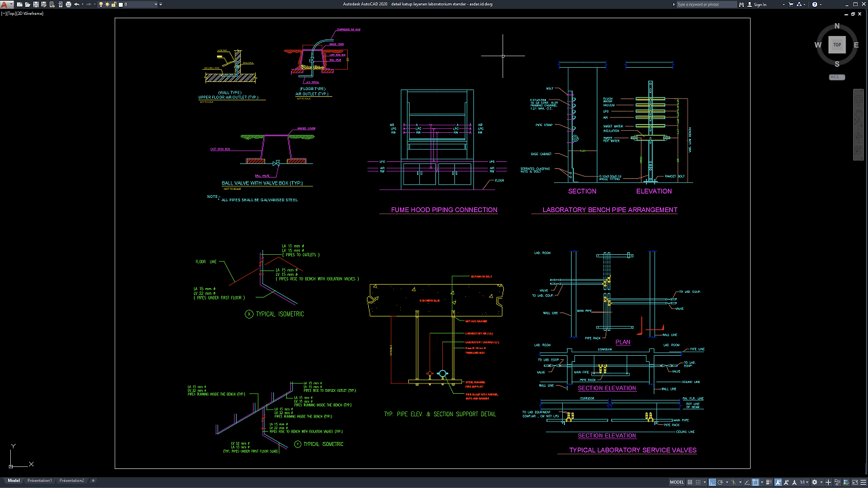This screenshot has height=488, width=868.
Task: Open the WCS coordinate system dropdown
Action: coord(837,77)
